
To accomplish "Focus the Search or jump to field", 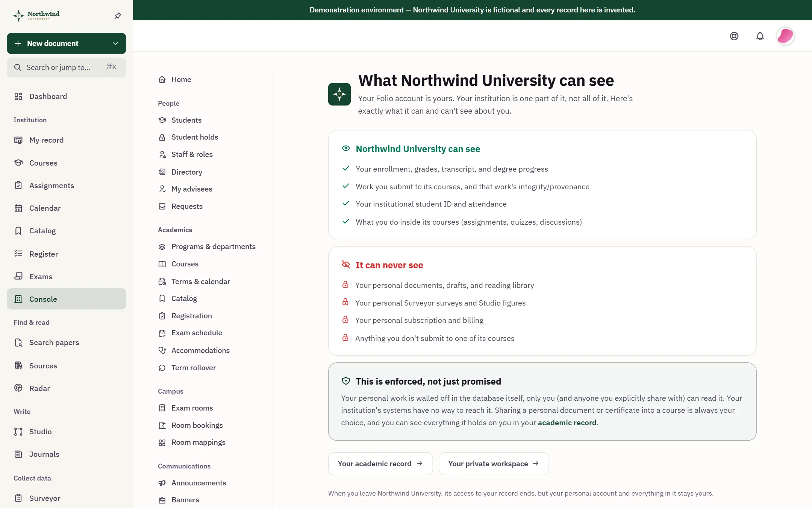I will tap(67, 67).
